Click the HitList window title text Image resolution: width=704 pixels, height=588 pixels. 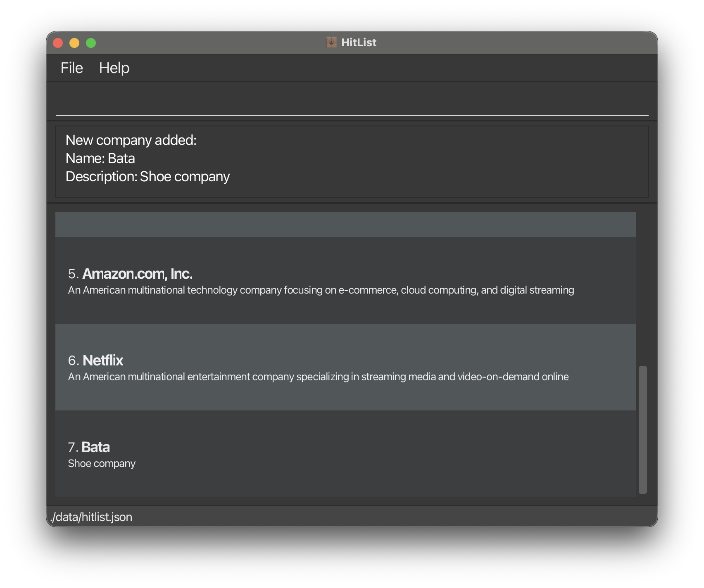[359, 43]
